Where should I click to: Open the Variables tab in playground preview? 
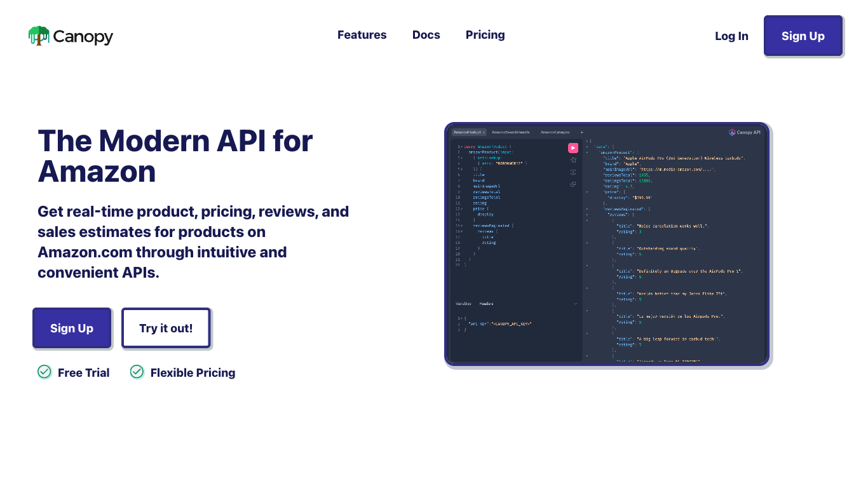pos(464,304)
